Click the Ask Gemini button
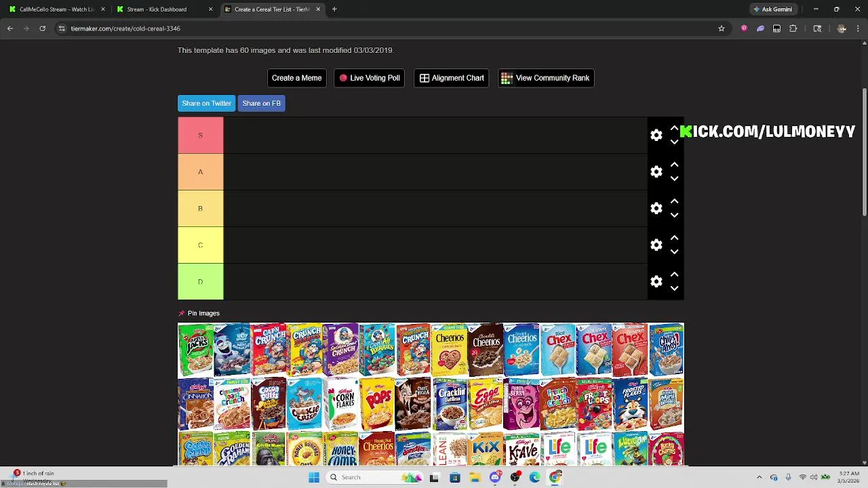The image size is (868, 488). [x=772, y=9]
